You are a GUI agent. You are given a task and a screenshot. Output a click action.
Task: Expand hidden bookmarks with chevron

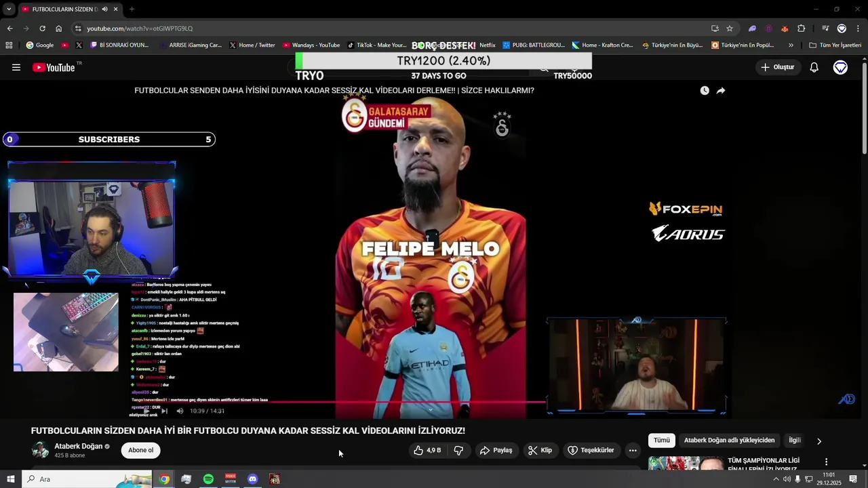pos(791,45)
